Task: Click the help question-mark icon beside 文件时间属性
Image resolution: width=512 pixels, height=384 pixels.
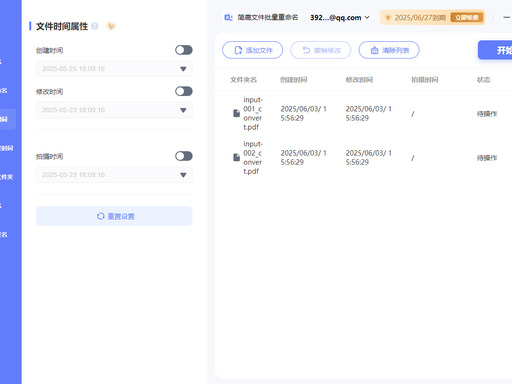Action: [x=95, y=26]
